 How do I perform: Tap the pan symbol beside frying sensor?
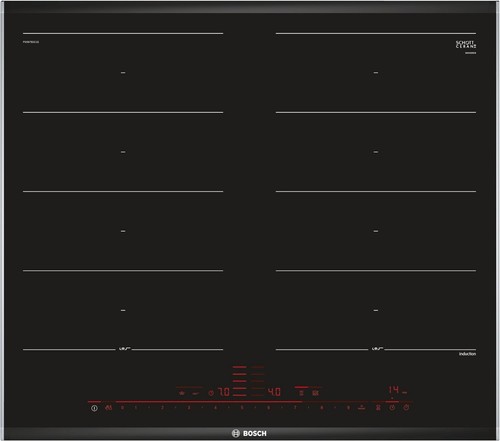(196, 394)
